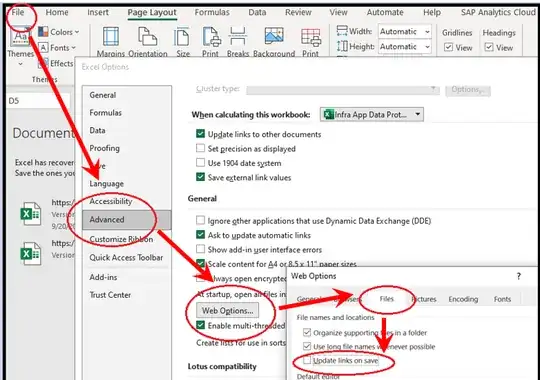Switch to the Review tab
540x380 pixels.
point(298,12)
